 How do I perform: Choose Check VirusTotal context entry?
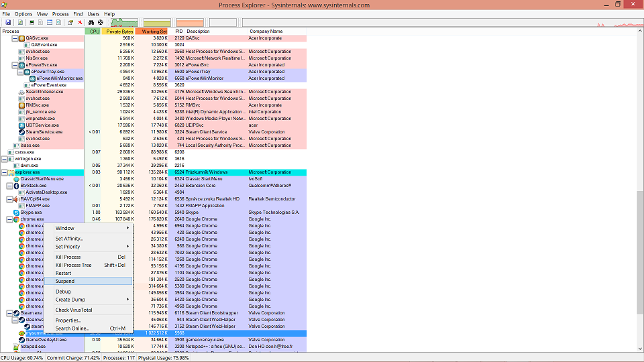tap(88, 310)
